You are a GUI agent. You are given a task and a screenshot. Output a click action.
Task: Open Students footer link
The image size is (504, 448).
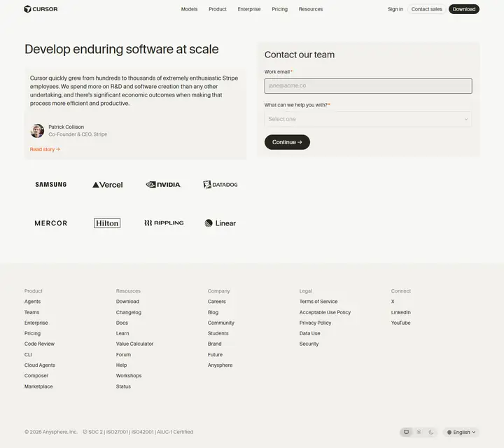coord(218,333)
